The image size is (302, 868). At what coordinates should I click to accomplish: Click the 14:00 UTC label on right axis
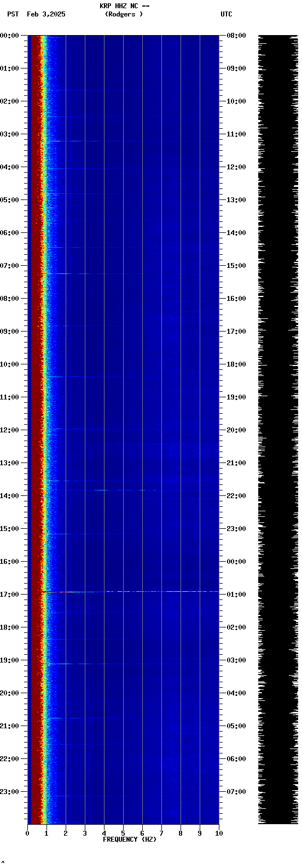coord(236,233)
